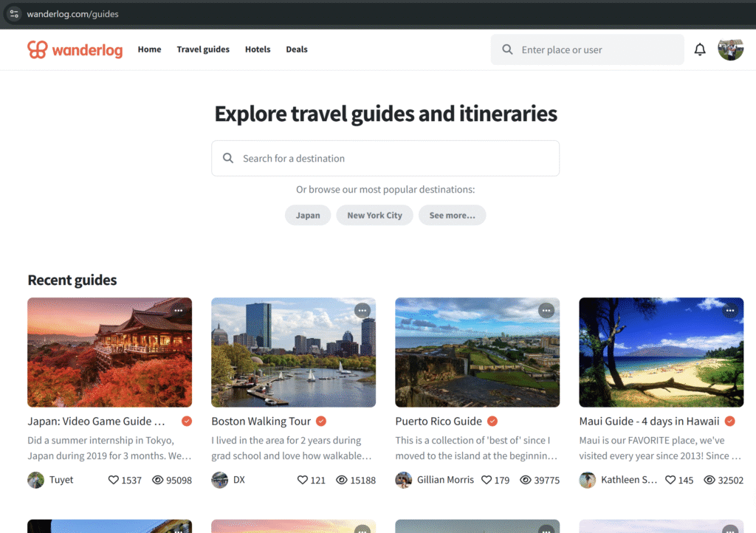
Task: Click the verified badge beside Boston Walking Tour
Action: [321, 422]
